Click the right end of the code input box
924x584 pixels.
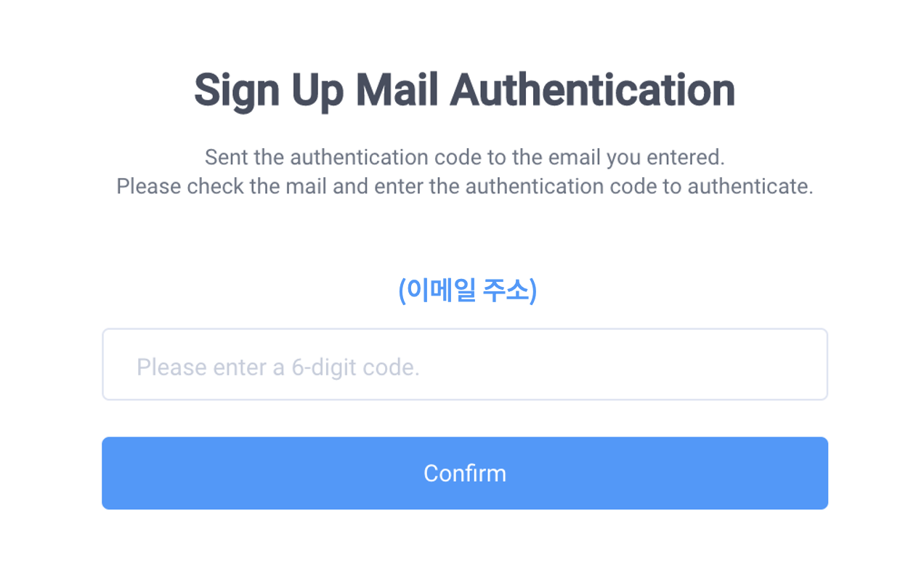(806, 365)
